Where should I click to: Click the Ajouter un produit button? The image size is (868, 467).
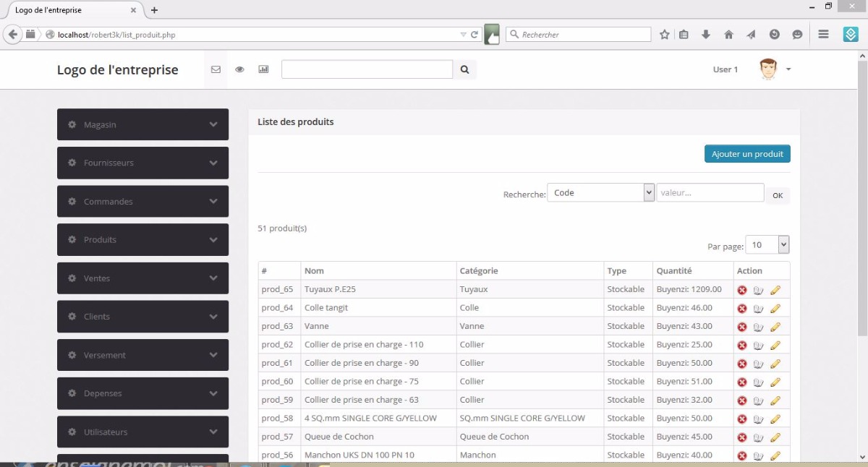tap(747, 154)
